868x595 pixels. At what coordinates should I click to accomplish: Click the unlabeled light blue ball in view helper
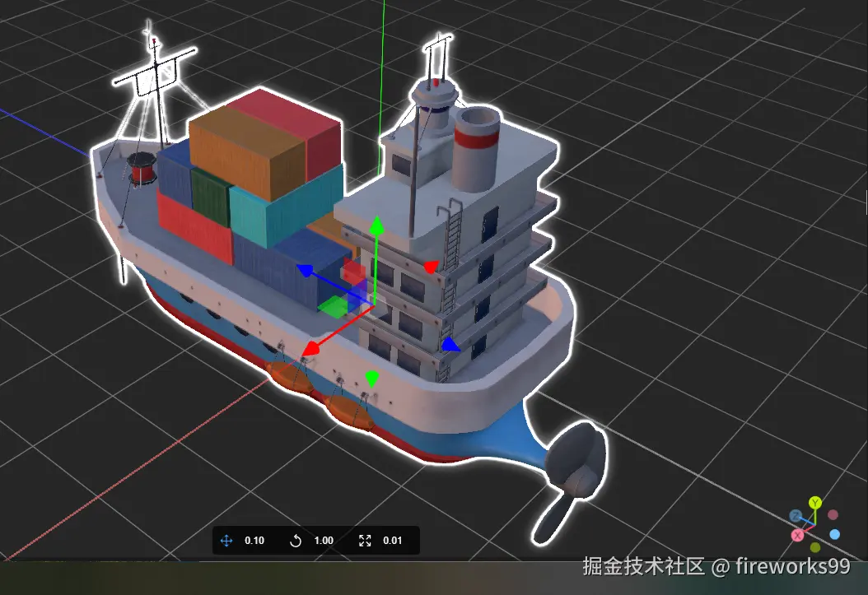[x=834, y=534]
